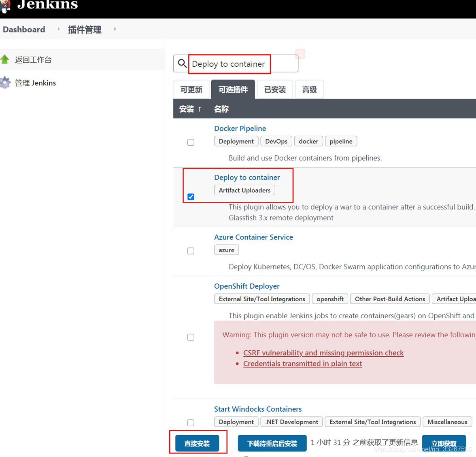Image resolution: width=476 pixels, height=457 pixels.
Task: Open the OpenShift Deployer plugin link
Action: (x=247, y=286)
